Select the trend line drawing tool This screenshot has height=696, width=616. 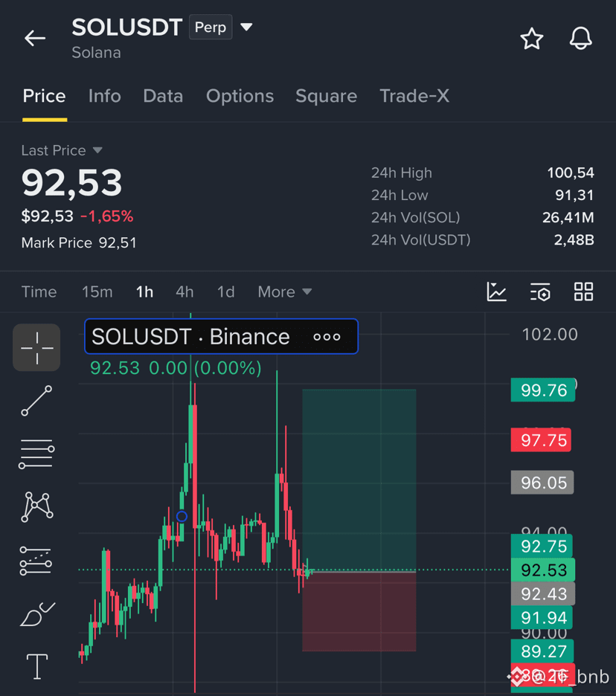[x=36, y=401]
